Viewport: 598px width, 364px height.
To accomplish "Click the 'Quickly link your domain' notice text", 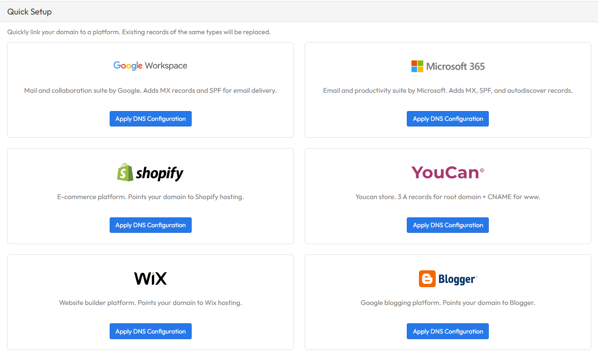I will tap(139, 32).
